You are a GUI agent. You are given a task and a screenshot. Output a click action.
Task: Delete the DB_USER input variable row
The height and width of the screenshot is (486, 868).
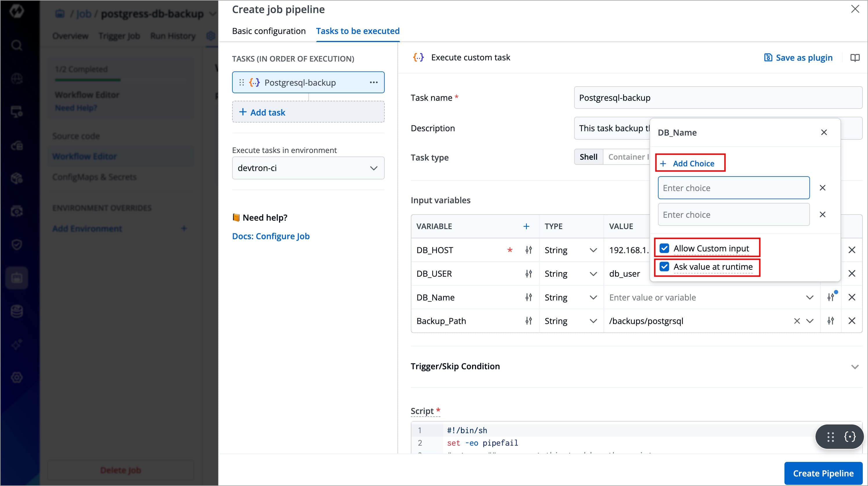click(851, 273)
